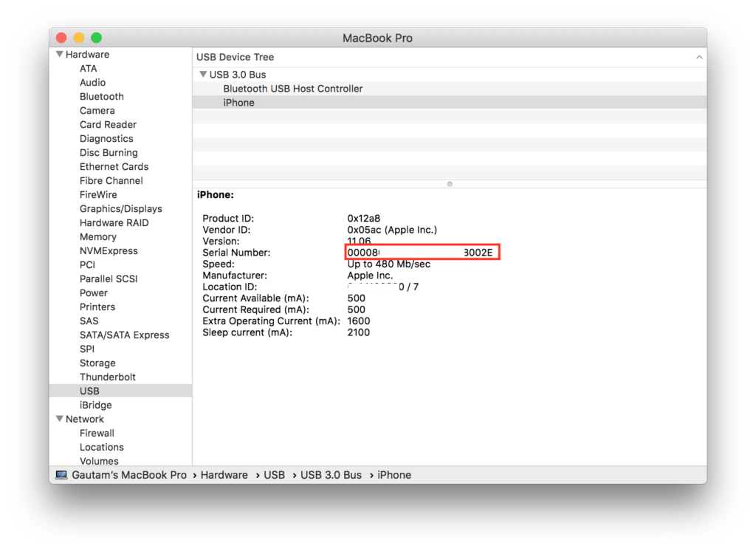Image resolution: width=756 pixels, height=554 pixels.
Task: Open Firewall under Network
Action: (97, 433)
